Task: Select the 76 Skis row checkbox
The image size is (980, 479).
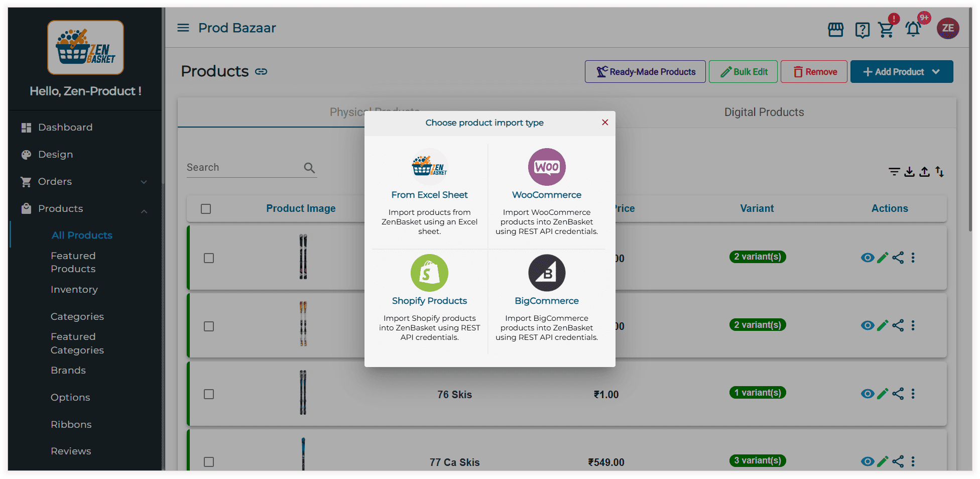Action: (x=209, y=394)
